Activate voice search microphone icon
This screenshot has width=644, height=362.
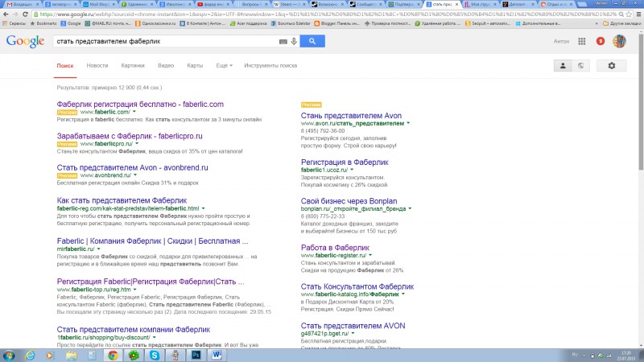294,41
